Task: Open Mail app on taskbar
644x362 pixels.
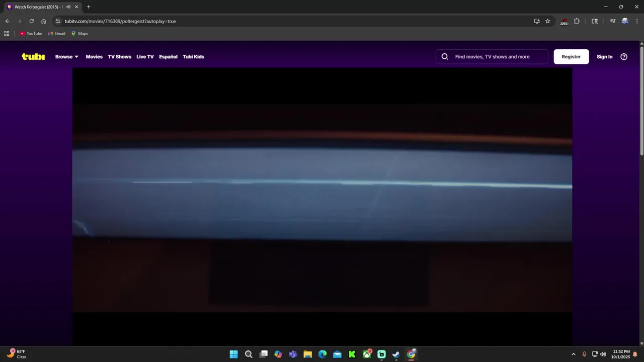Action: click(337, 354)
